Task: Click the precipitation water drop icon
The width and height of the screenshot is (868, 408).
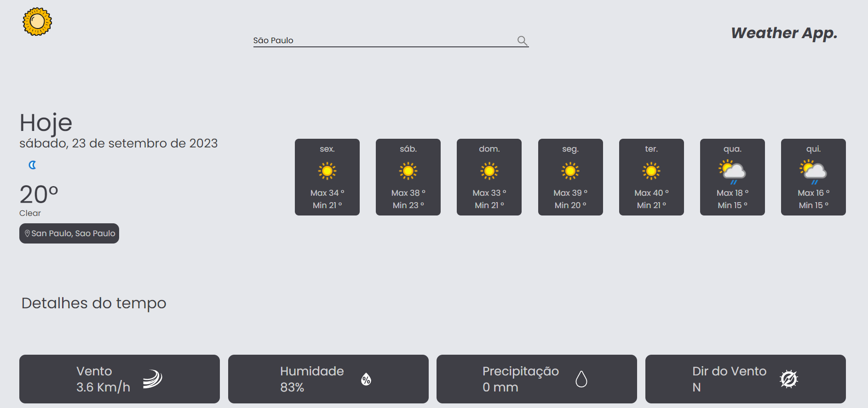Action: tap(581, 379)
